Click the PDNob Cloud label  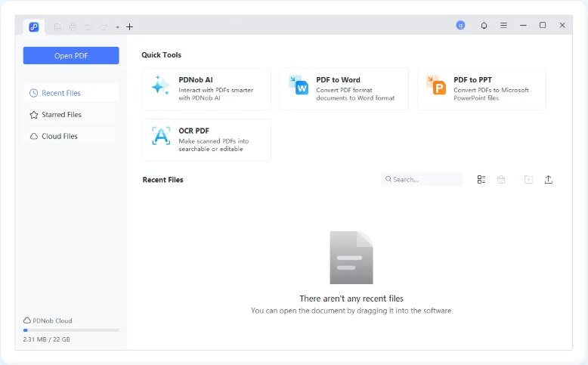pos(52,320)
